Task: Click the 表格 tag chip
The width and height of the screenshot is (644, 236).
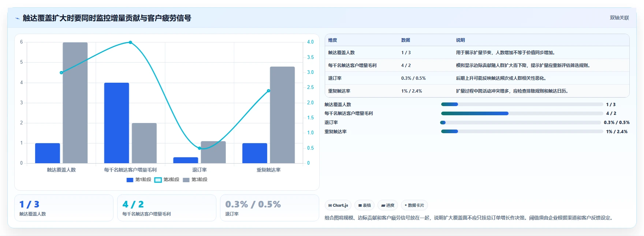Action: click(365, 205)
